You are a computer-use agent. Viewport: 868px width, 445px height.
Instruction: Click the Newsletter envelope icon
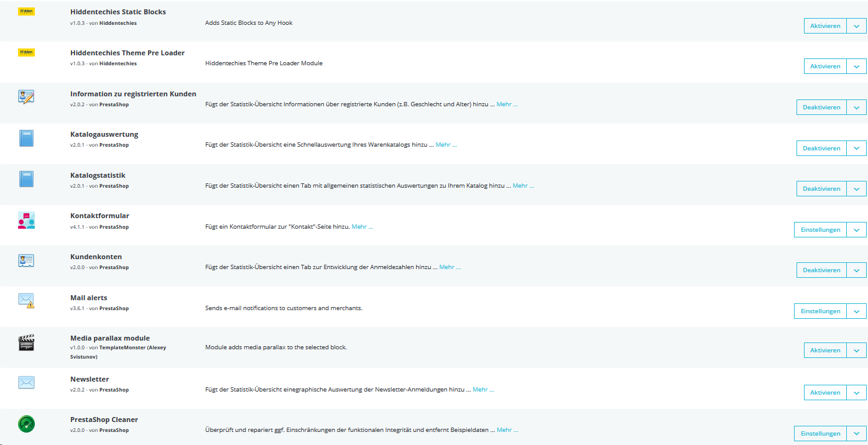(26, 382)
